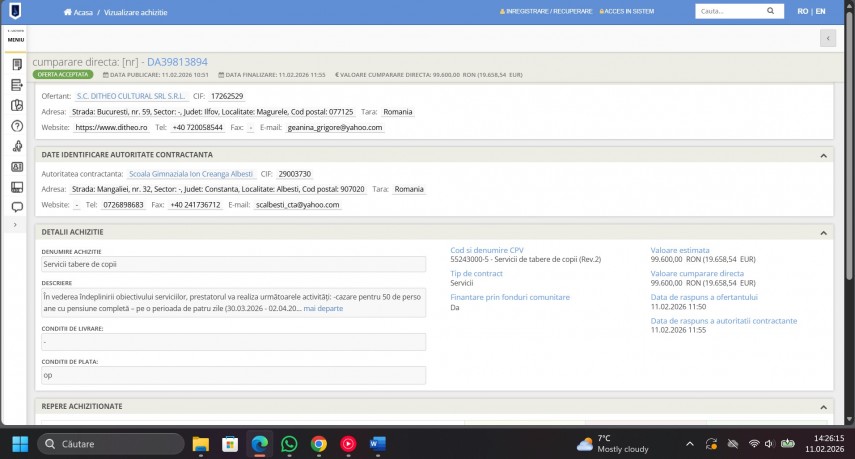Collapse Date Identificare Autoritate Contractanta panel
The width and height of the screenshot is (855, 459).
823,155
